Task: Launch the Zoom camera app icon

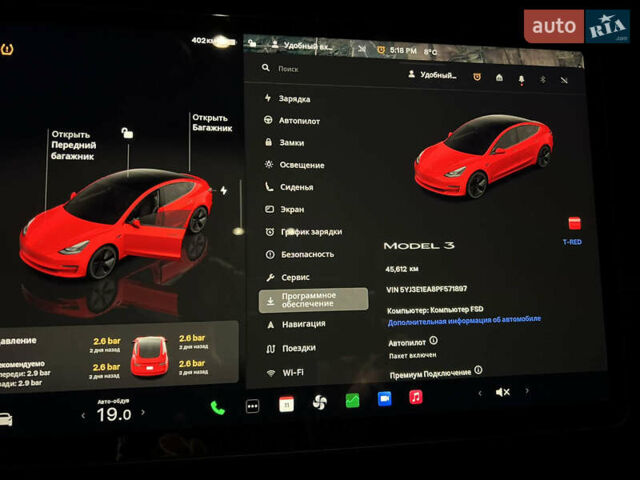Action: point(384,398)
